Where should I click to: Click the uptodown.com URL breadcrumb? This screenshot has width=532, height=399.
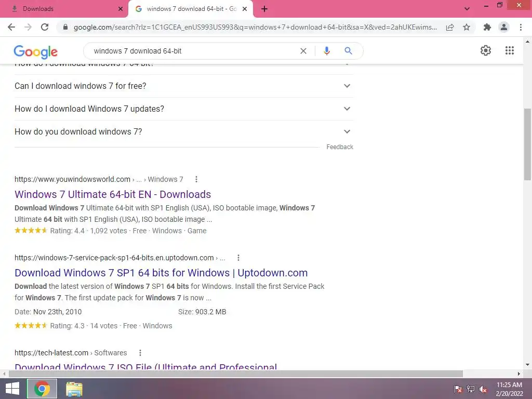[x=120, y=258]
